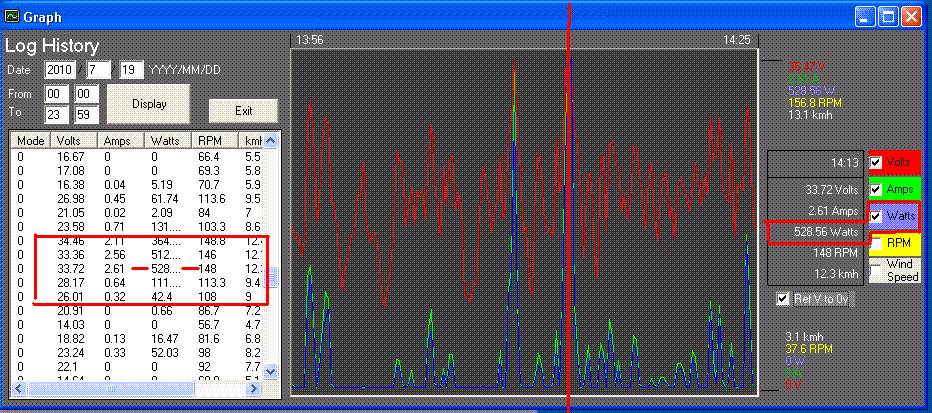932x413 pixels.
Task: Click the Graph window title bar icon
Action: pos(12,16)
